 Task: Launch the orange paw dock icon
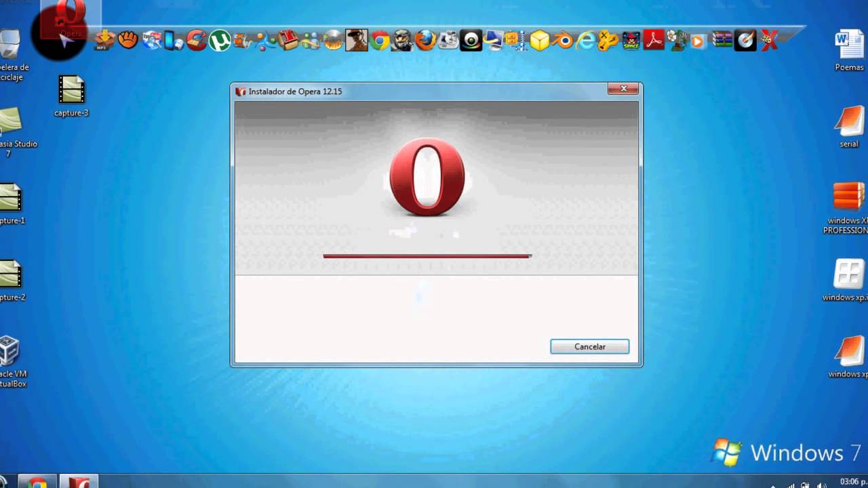pyautogui.click(x=127, y=41)
